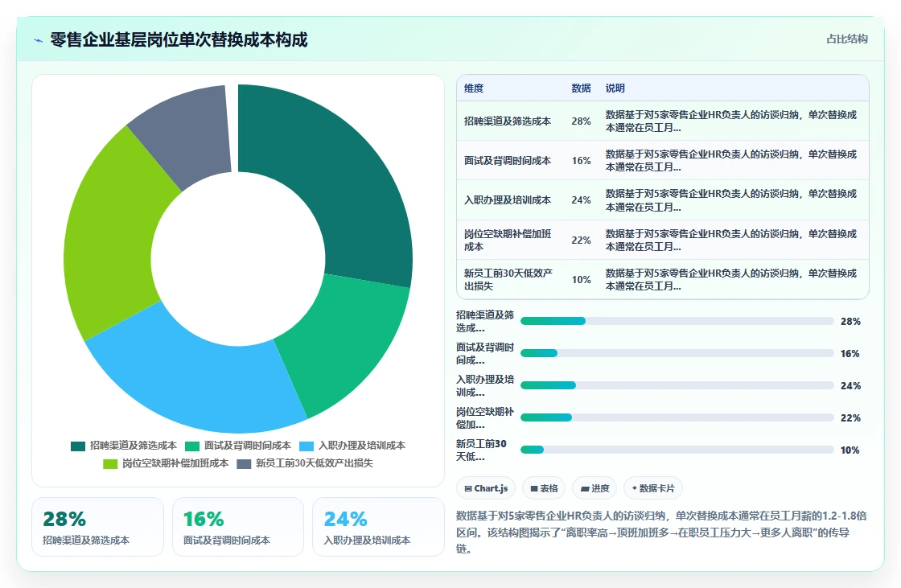Toggle 岗位空缺期补偿加班成本 legend swatch

[109, 464]
